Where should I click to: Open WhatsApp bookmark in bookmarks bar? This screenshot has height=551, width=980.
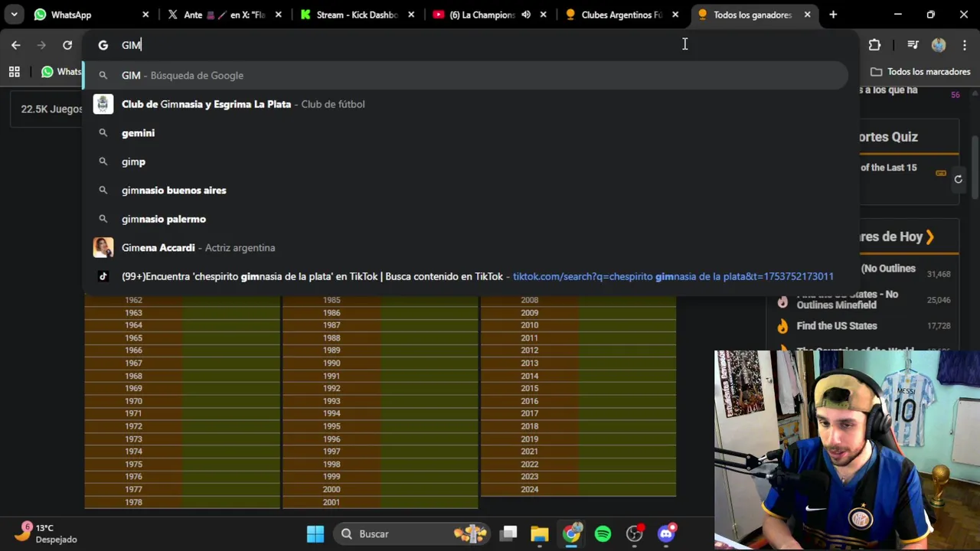click(61, 72)
